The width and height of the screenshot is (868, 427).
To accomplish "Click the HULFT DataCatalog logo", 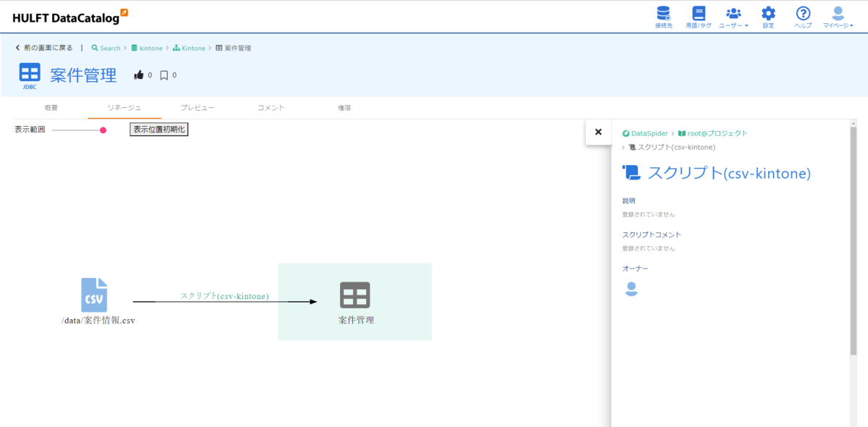I will click(x=70, y=17).
